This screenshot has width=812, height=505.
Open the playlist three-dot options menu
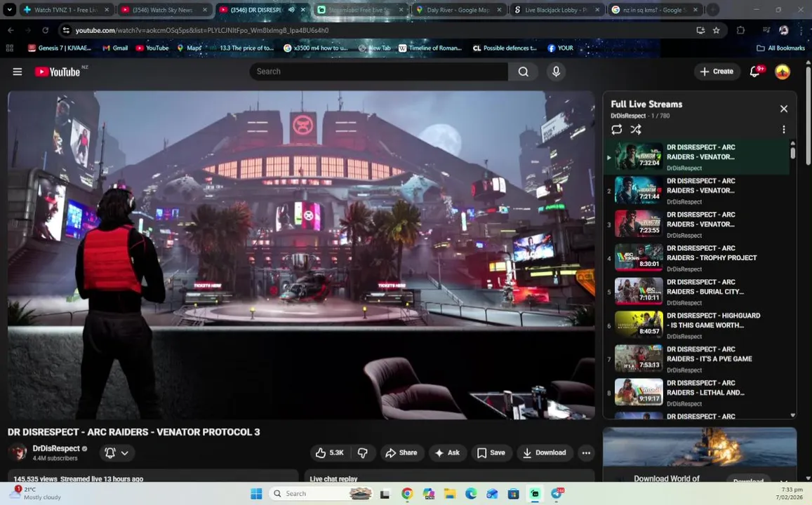pyautogui.click(x=783, y=129)
